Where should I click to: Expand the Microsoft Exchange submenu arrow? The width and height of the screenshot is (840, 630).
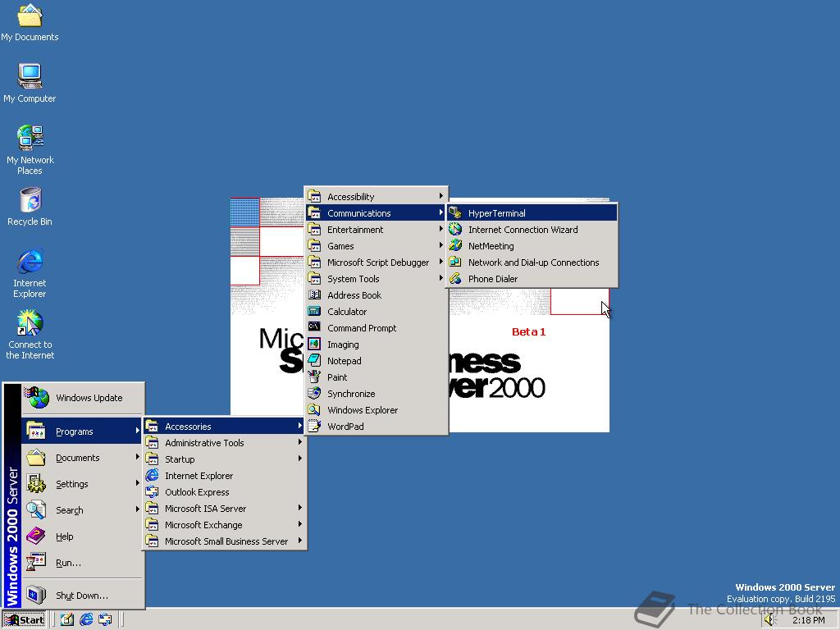(300, 524)
